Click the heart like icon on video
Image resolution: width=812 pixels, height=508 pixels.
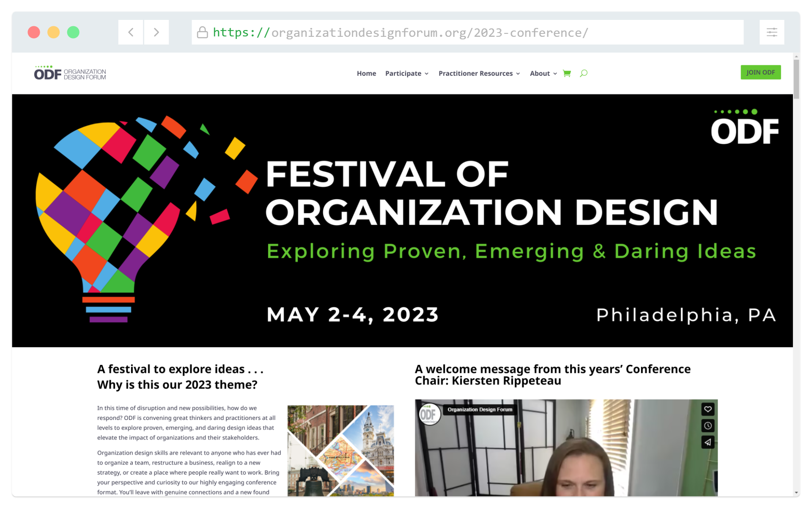(708, 409)
